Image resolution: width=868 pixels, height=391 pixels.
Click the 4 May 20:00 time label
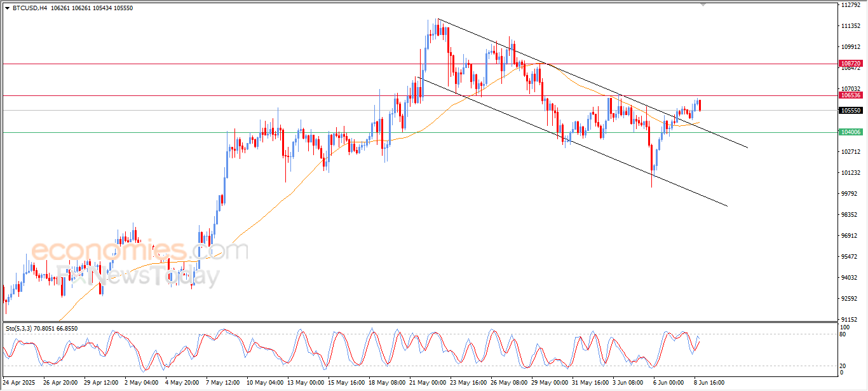pyautogui.click(x=182, y=383)
